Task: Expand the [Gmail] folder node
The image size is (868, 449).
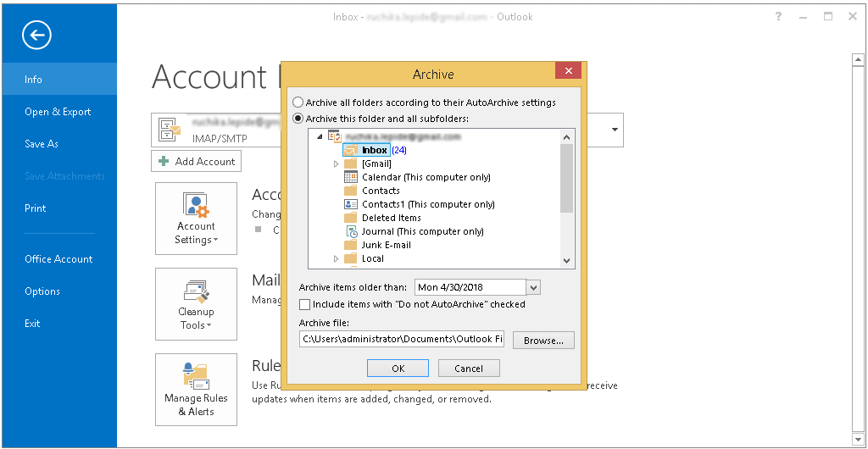Action: 336,164
